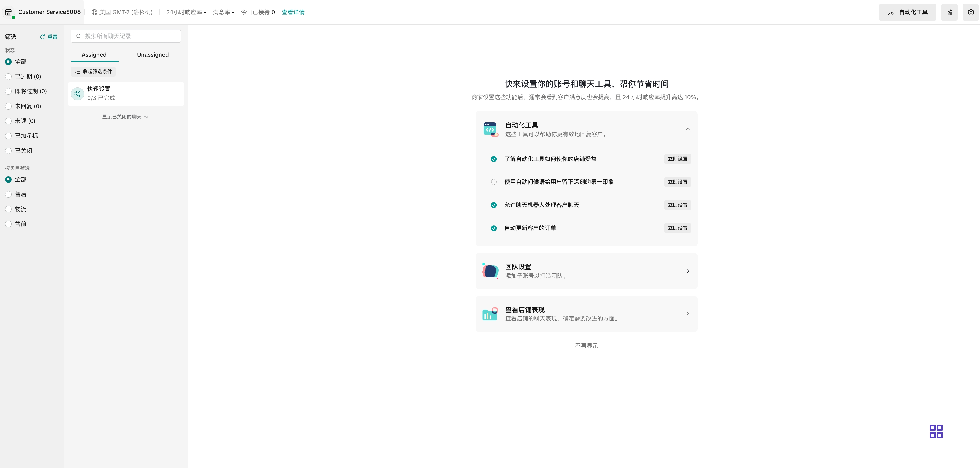Open the statistics chart icon in top bar
This screenshot has height=468, width=980.
[x=949, y=12]
